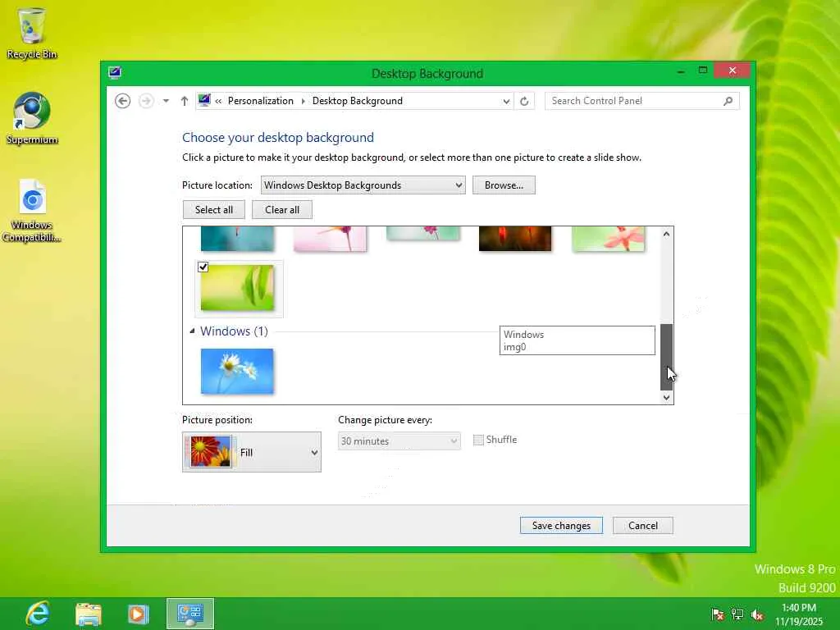This screenshot has width=840, height=630.
Task: Click the Save changes button
Action: [561, 526]
